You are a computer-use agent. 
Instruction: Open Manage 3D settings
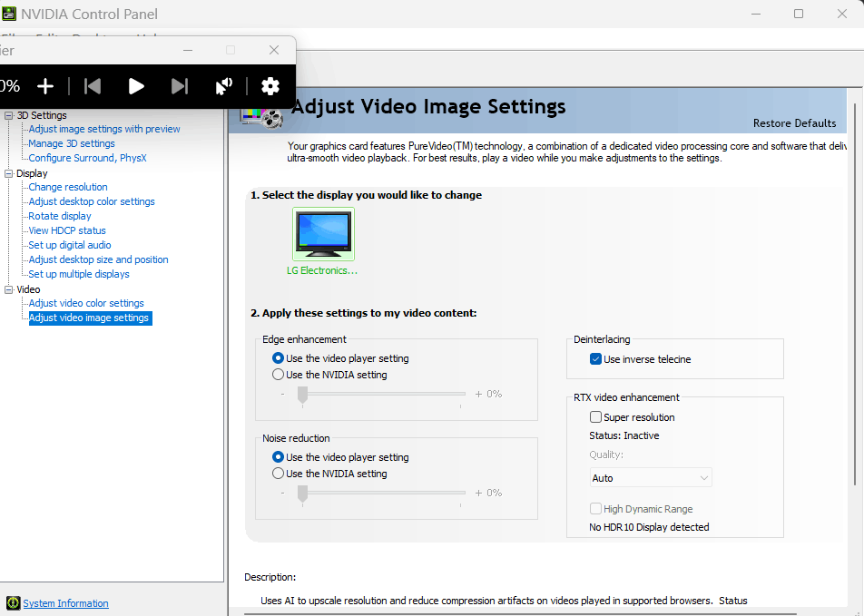[x=72, y=143]
